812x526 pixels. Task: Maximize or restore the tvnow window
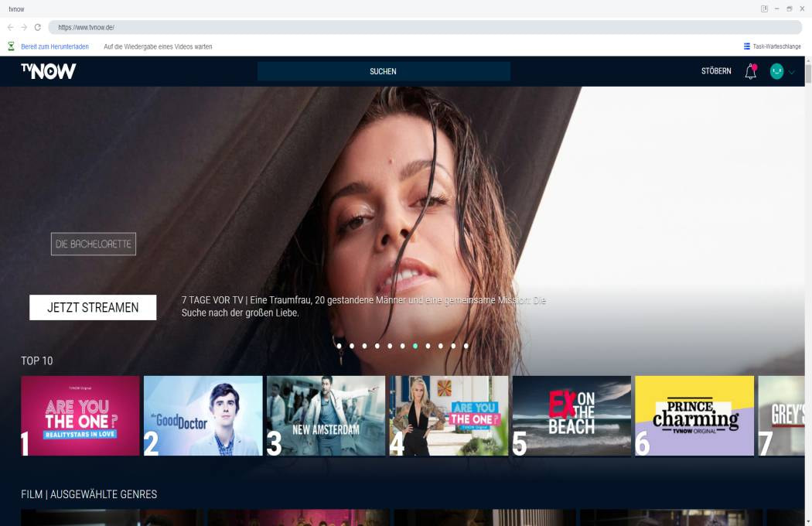[x=790, y=9]
